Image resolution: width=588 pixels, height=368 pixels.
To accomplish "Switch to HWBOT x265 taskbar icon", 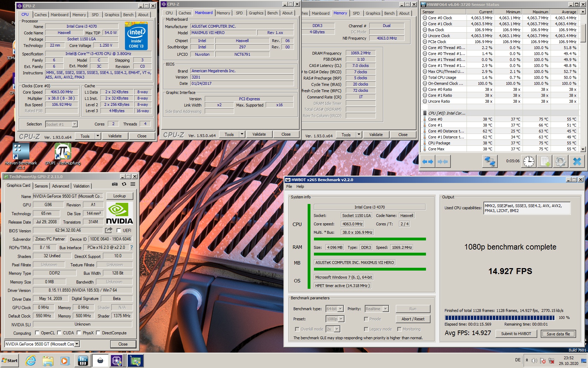I will [100, 361].
